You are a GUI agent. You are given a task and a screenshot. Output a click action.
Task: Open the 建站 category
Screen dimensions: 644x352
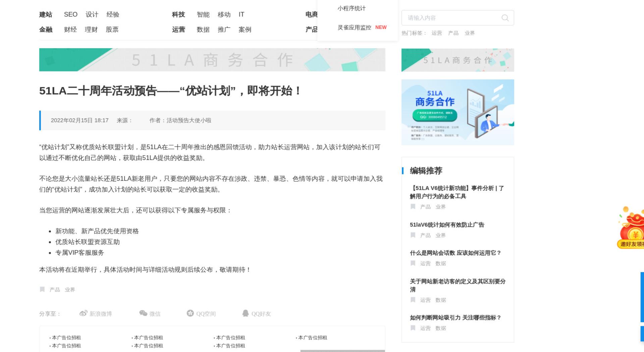[46, 14]
